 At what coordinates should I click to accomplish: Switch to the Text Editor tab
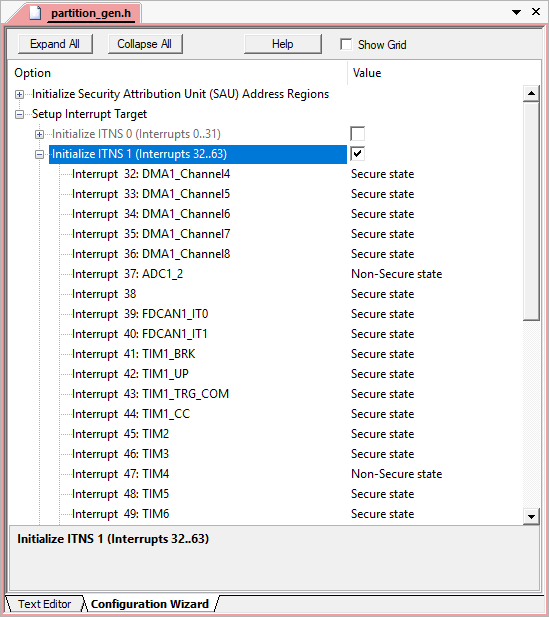click(x=44, y=604)
